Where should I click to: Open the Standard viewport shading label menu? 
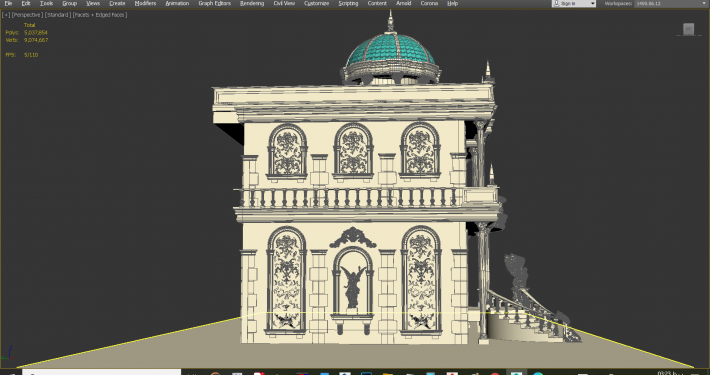pos(58,14)
